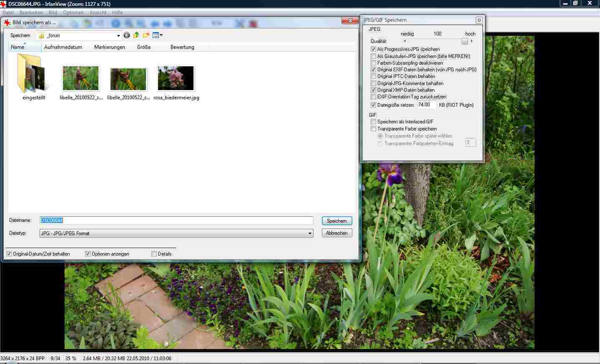Expand the '_forum' folder location dropdown
This screenshot has height=364, width=600.
[x=118, y=36]
